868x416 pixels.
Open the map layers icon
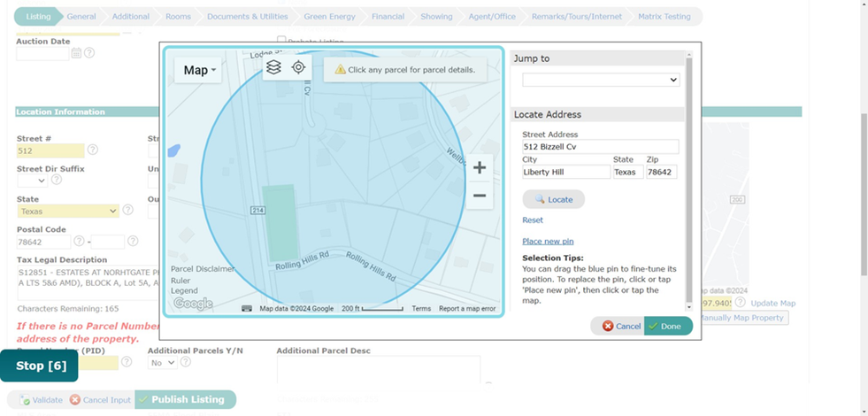(273, 67)
